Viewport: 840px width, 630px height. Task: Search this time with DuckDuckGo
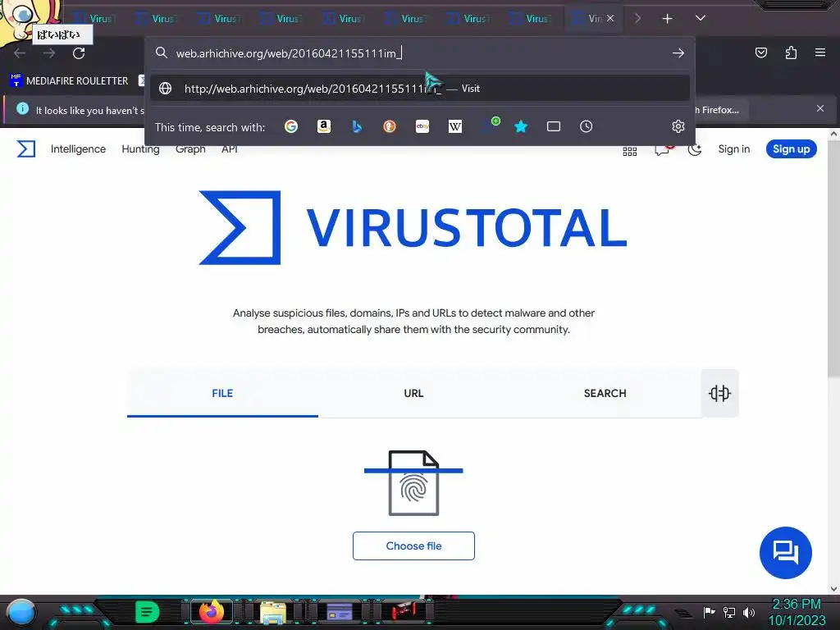pos(390,126)
